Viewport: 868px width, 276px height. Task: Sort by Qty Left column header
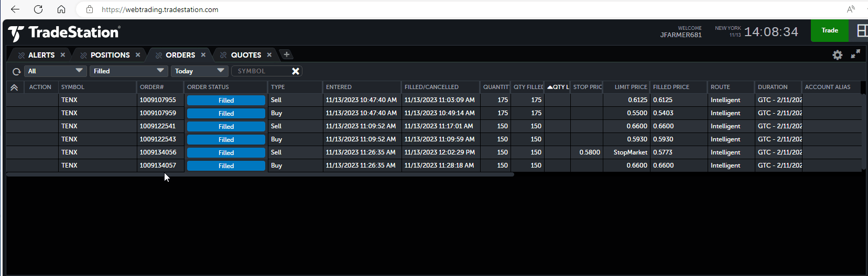pos(558,87)
